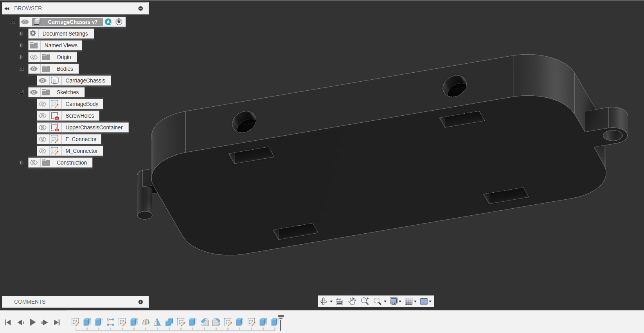
Task: Select the Orbit navigation tool
Action: pyautogui.click(x=323, y=301)
